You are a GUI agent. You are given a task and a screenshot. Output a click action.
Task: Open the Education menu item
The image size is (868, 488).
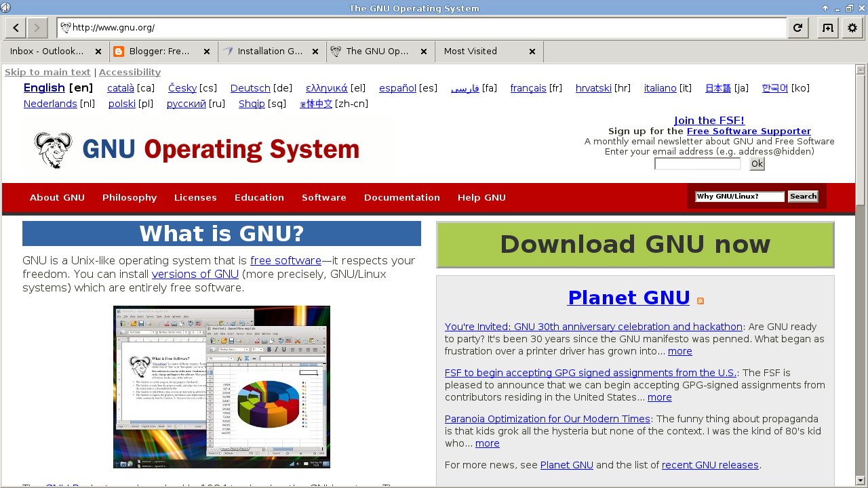259,198
